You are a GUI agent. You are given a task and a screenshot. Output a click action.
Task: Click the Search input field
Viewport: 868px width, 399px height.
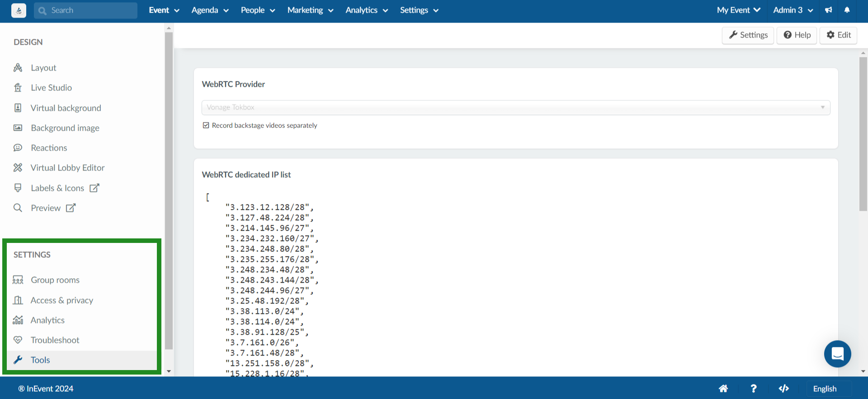coord(85,10)
